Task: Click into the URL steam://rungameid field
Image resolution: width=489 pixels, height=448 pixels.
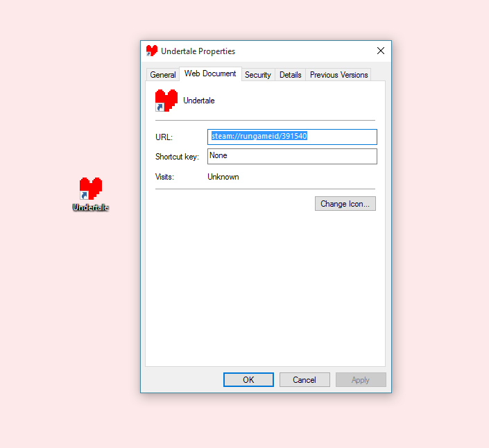Action: pos(292,137)
